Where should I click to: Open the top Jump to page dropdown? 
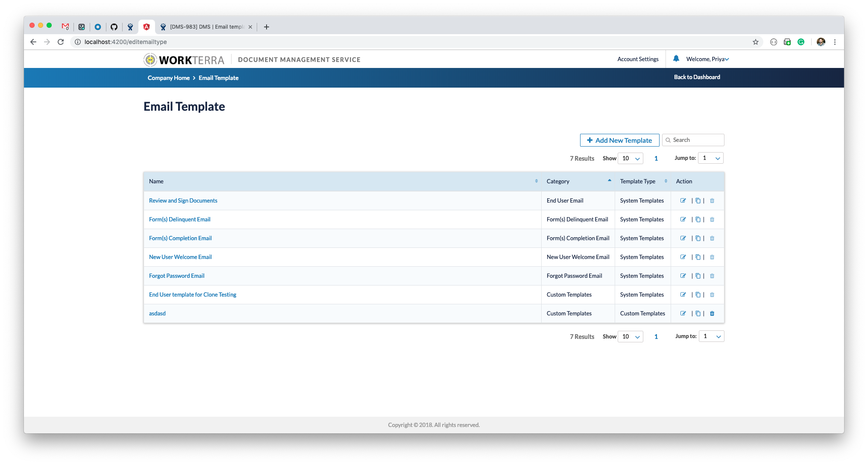tap(711, 158)
